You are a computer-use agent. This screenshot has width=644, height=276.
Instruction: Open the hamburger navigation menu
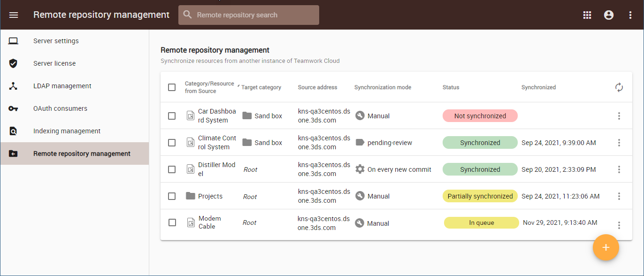click(x=14, y=15)
